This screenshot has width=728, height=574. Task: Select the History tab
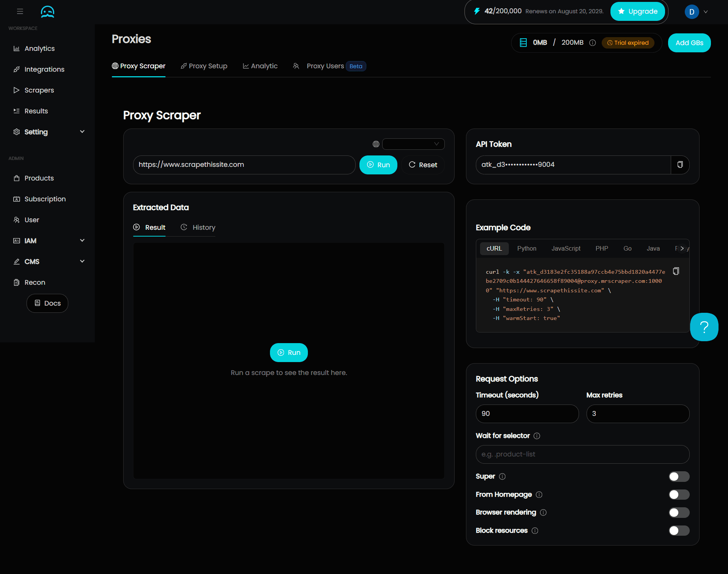(198, 227)
